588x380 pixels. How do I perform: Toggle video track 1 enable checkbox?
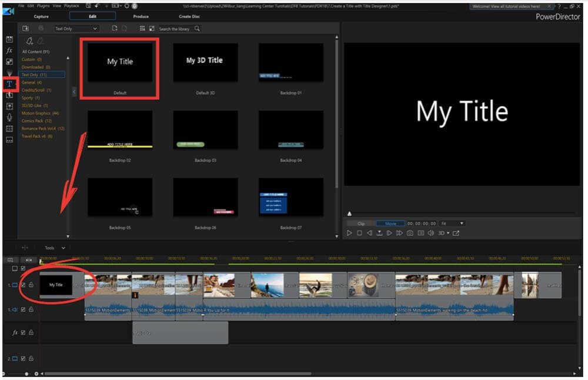coord(23,285)
